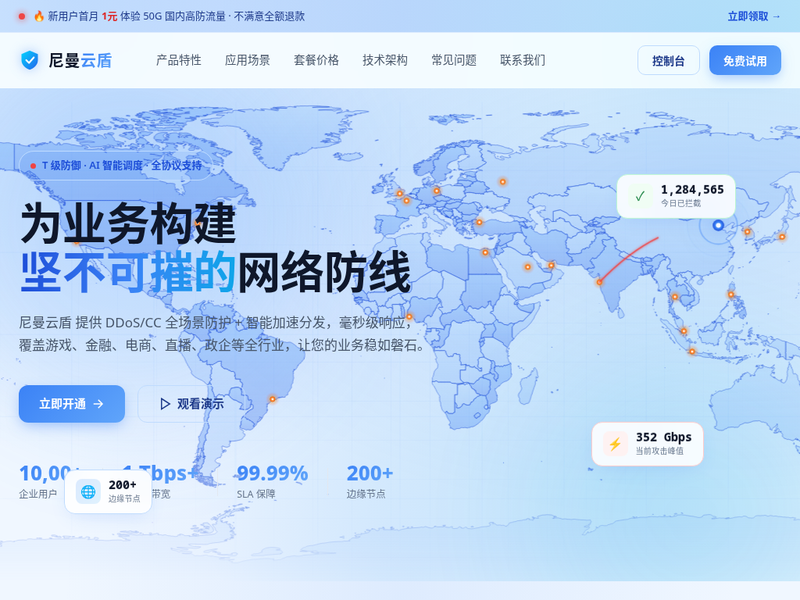Open 套餐价格 navigation link
The width and height of the screenshot is (800, 600).
[316, 60]
